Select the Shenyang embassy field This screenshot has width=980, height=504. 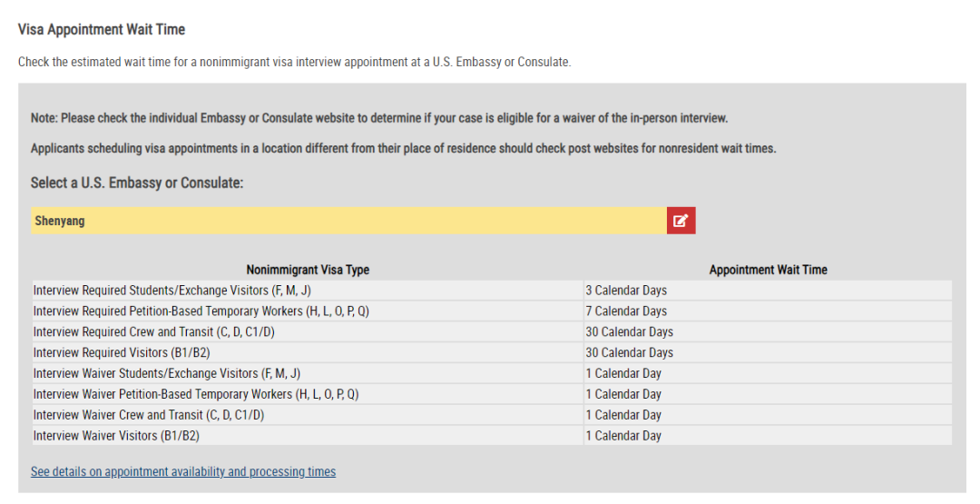point(348,221)
